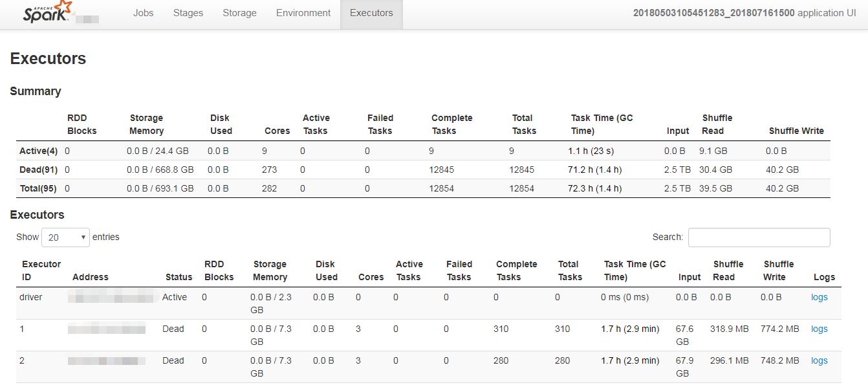
Task: Sort the table by Status
Action: [x=179, y=276]
